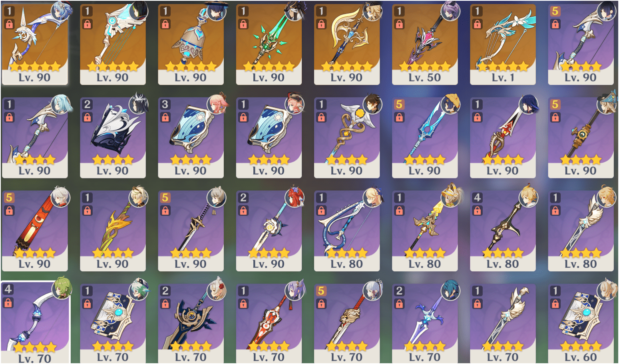619x364 pixels.
Task: Select the Lv. 70 dark anchor-shaped claymore
Action: [191, 323]
